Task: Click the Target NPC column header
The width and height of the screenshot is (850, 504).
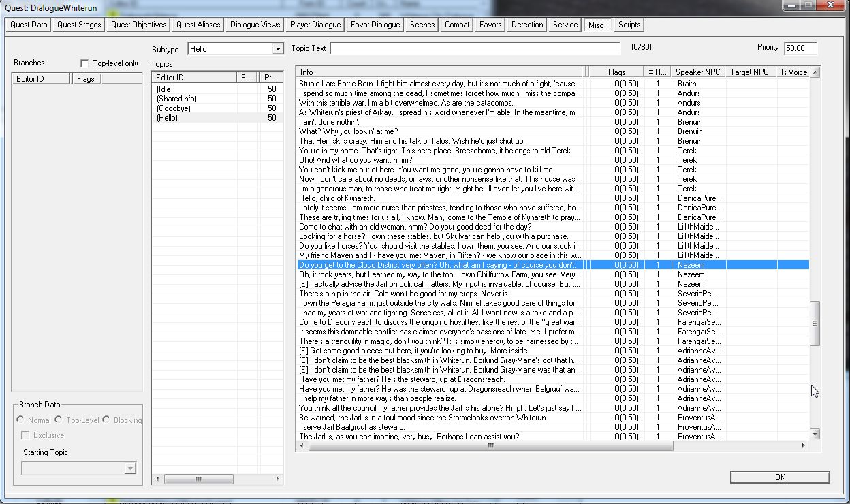Action: point(751,72)
